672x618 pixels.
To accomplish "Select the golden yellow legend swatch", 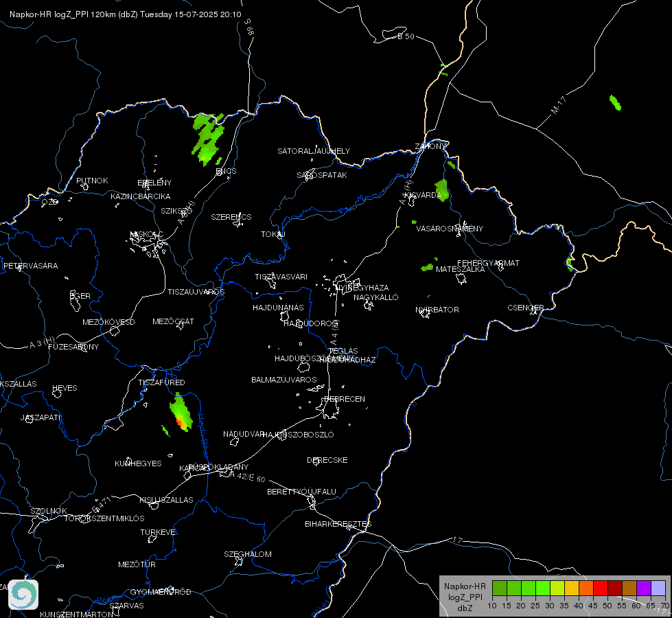I will pyautogui.click(x=571, y=588).
